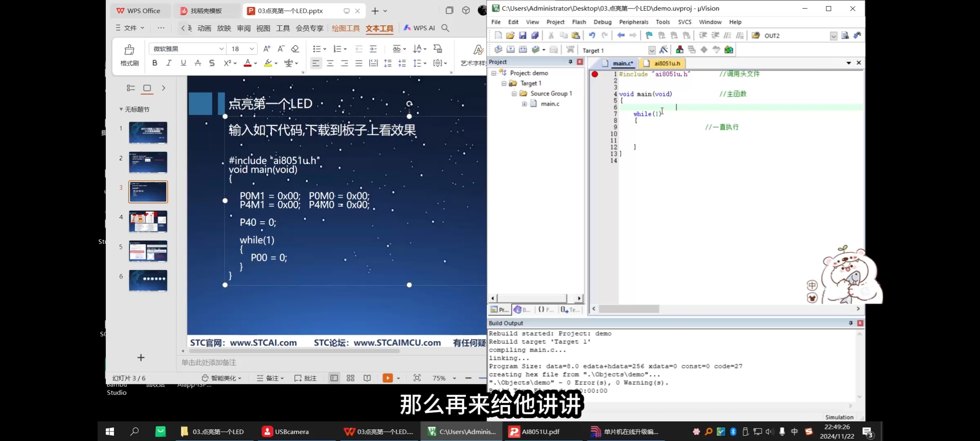This screenshot has height=441, width=980.
Task: Click the Open file folder icon in uVision
Action: tap(510, 36)
